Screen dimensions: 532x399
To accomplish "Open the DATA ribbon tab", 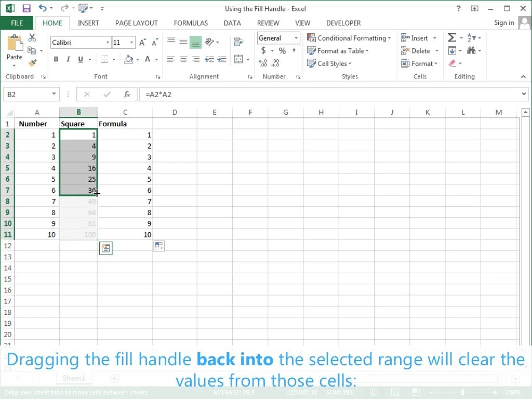I will [x=232, y=23].
